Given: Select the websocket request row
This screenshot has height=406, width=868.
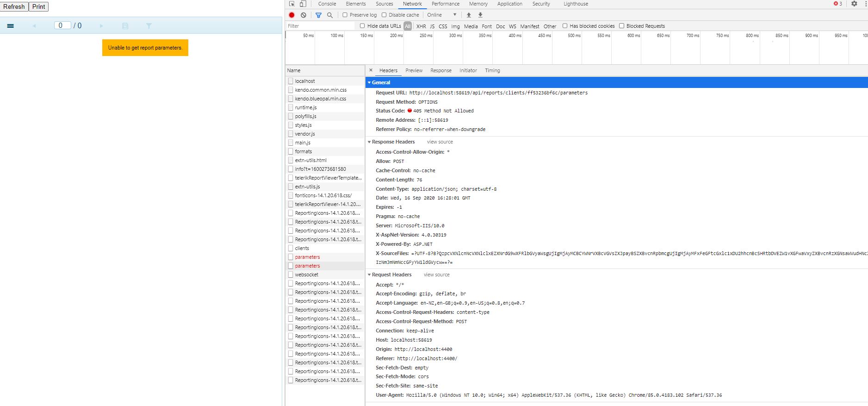Looking at the screenshot, I should pos(325,275).
